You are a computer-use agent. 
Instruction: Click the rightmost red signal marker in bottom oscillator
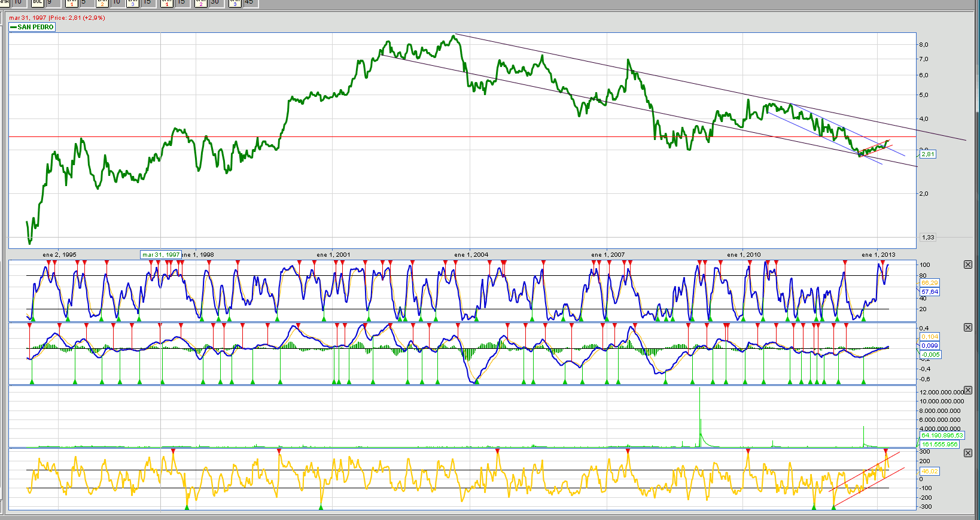(x=886, y=451)
